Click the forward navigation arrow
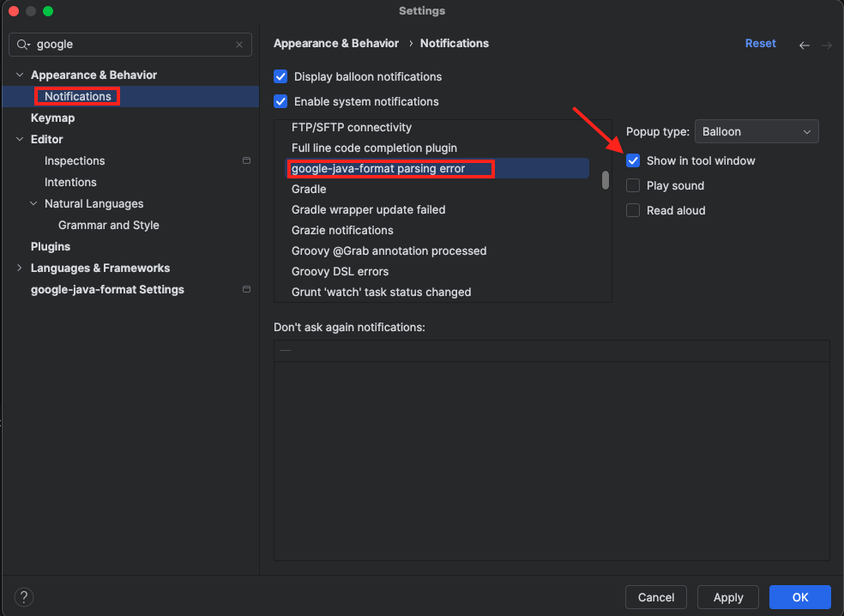The width and height of the screenshot is (844, 616). pyautogui.click(x=827, y=45)
